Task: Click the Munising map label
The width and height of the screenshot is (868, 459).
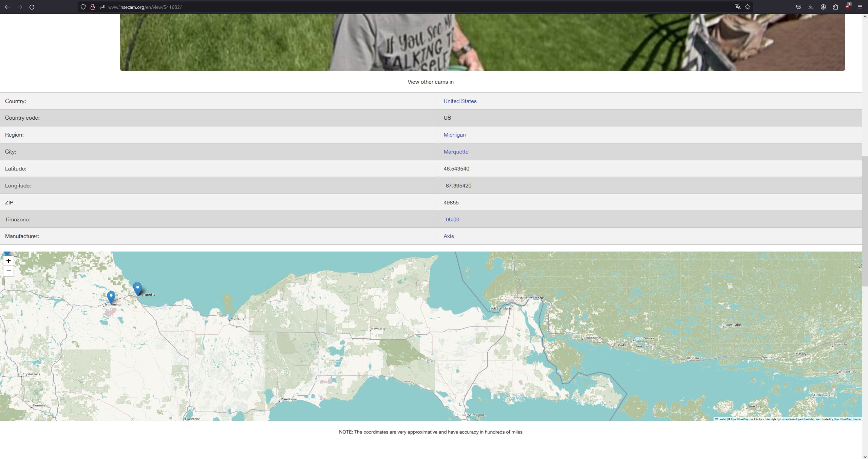Action: 237,318
